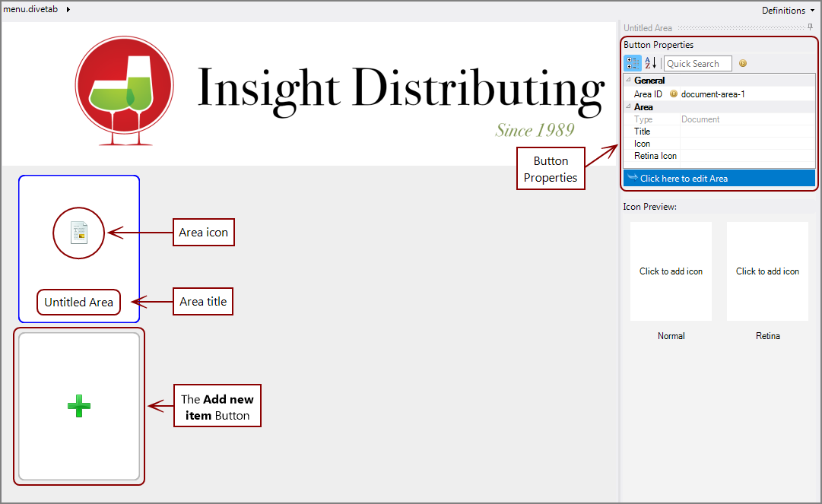The image size is (822, 504).
Task: Click the document icon inside the Untitled Area tile
Action: coord(78,233)
